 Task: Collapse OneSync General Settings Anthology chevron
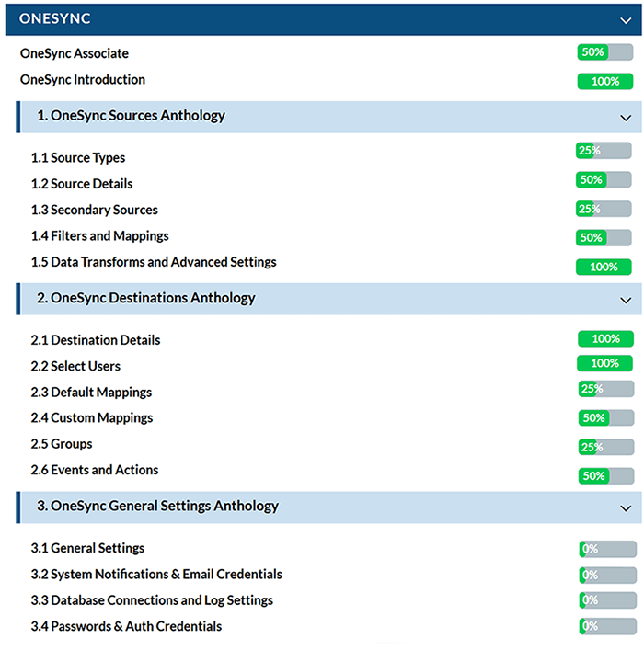626,508
